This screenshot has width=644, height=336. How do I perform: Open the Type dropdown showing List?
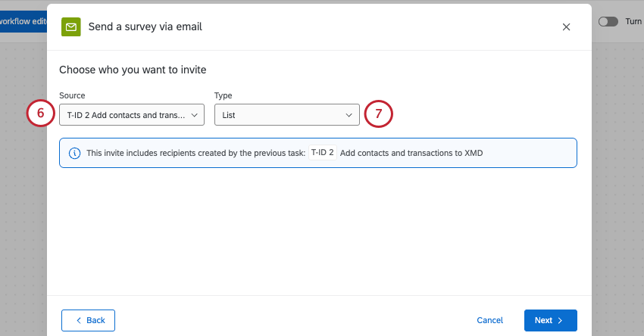286,115
